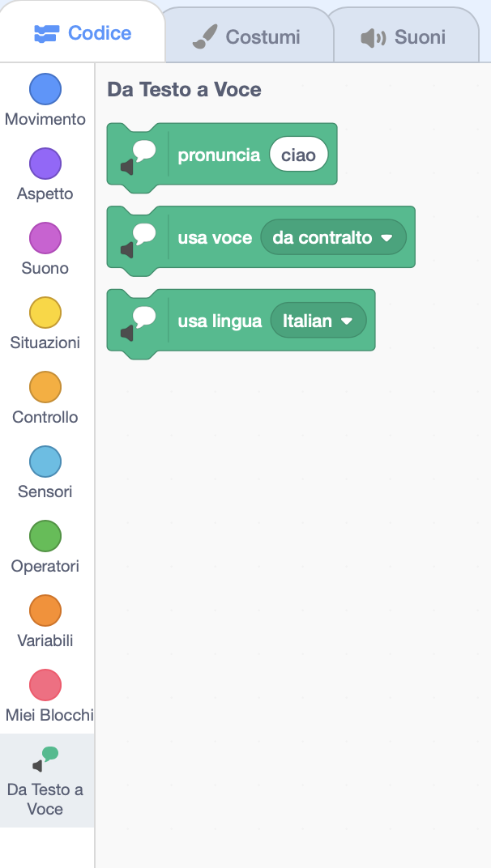Open the Operatori green category
The height and width of the screenshot is (868, 491).
click(45, 536)
